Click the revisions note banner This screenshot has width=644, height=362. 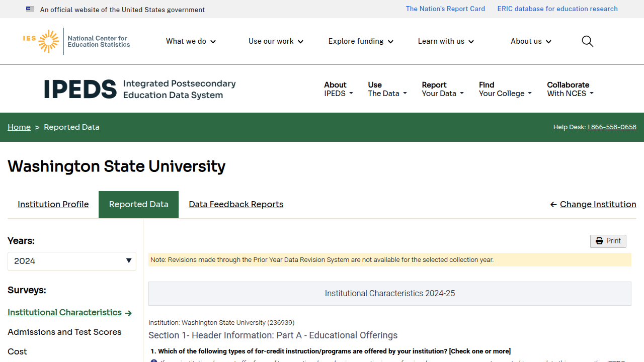point(390,260)
